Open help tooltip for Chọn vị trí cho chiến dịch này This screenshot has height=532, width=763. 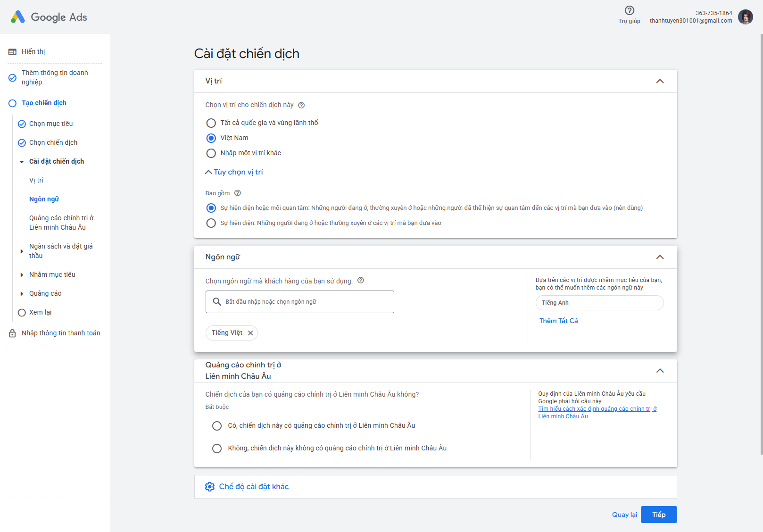pos(301,105)
